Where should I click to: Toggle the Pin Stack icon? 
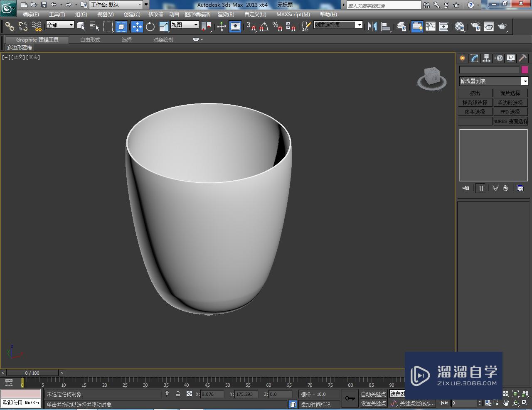pos(465,188)
